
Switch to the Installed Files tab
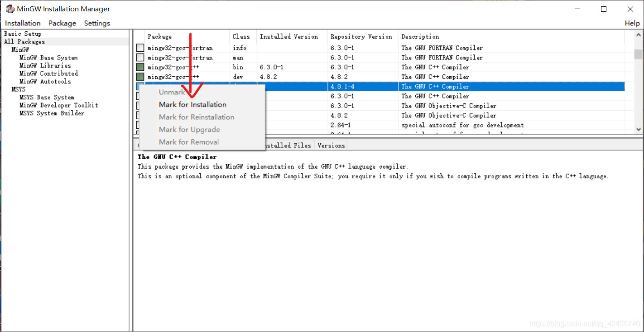[x=288, y=145]
